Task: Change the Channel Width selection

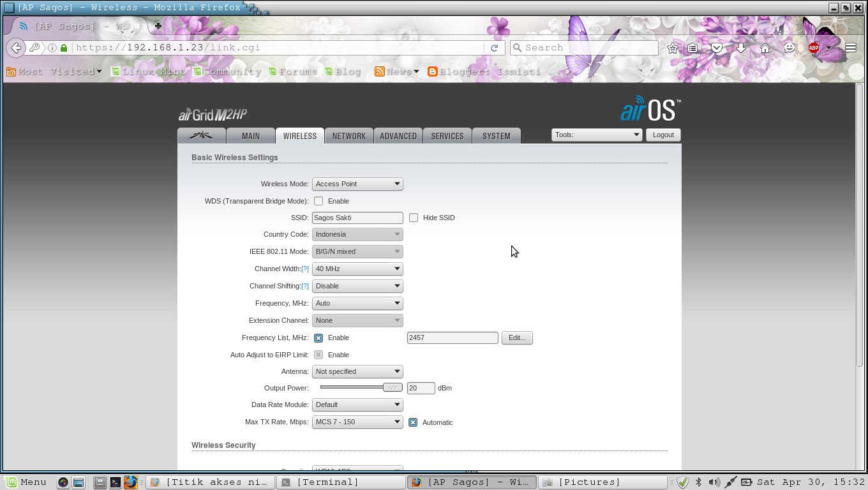Action: 357,269
